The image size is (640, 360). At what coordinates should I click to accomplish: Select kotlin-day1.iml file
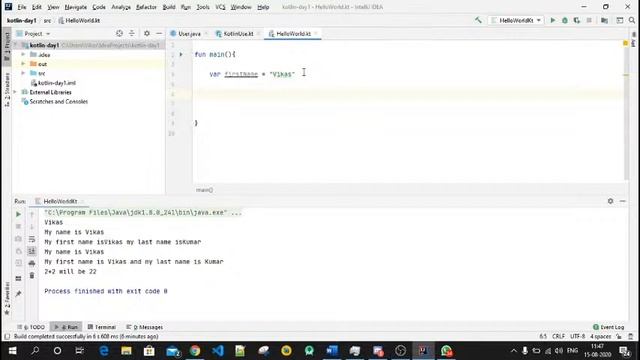click(x=53, y=83)
